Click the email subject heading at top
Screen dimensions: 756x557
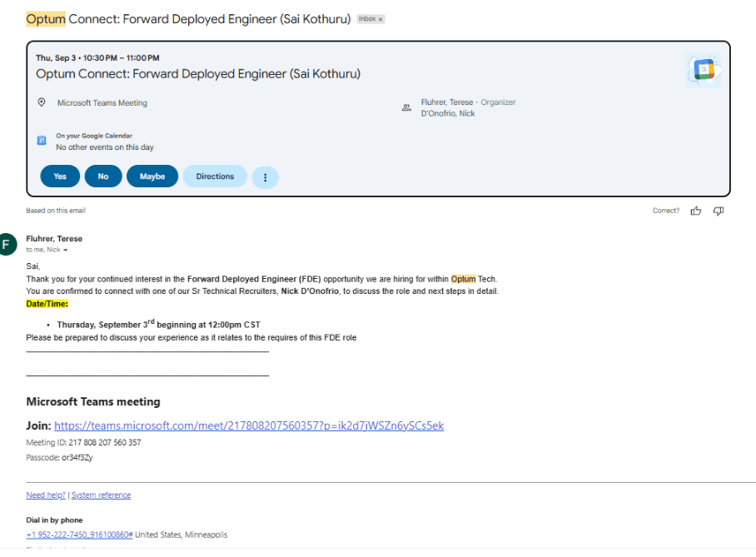coord(188,19)
